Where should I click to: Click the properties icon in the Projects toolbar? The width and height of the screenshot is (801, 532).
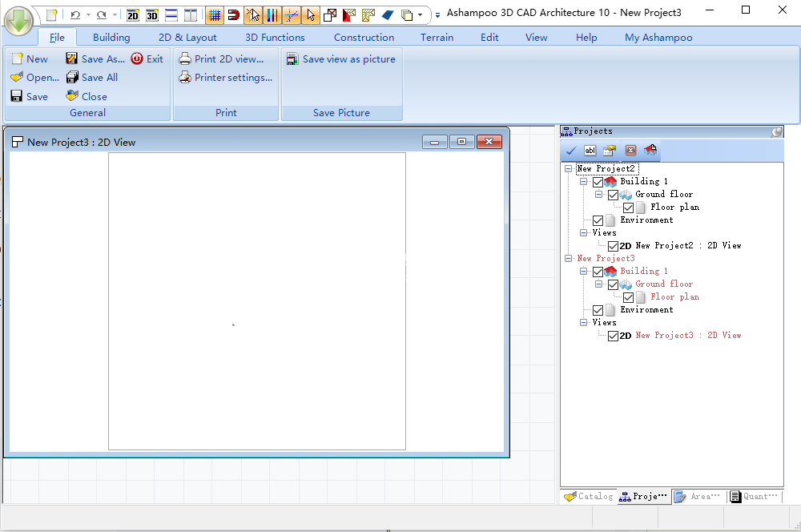[x=610, y=151]
